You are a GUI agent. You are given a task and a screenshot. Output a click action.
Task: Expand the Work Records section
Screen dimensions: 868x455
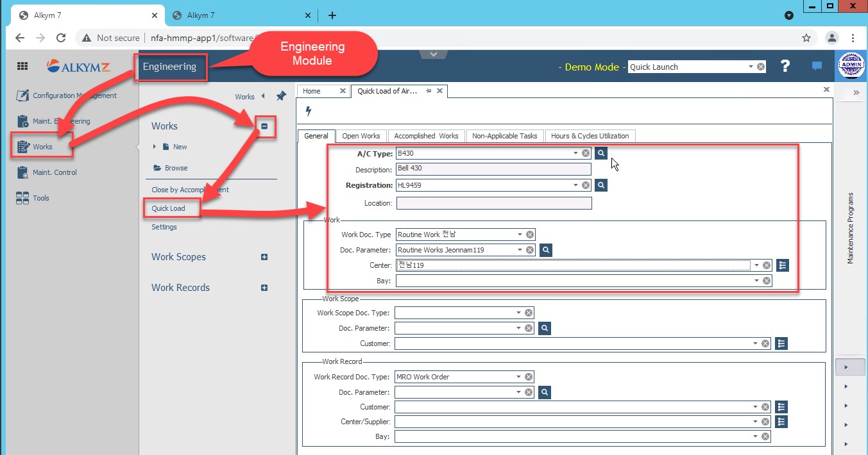(264, 288)
